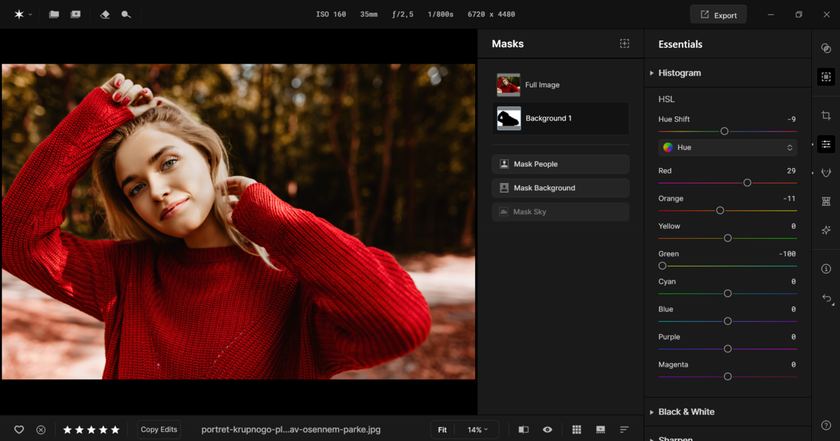Click the Hue Shift value -9

791,119
